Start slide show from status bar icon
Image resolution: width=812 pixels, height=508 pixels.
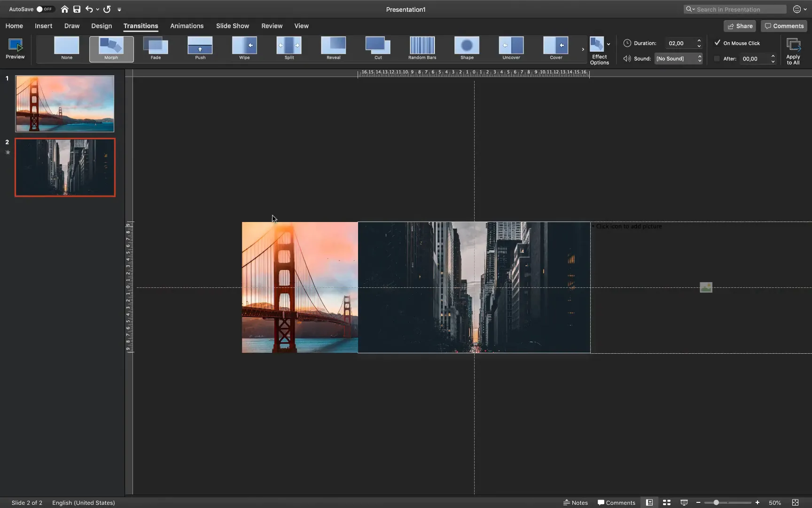[684, 502]
